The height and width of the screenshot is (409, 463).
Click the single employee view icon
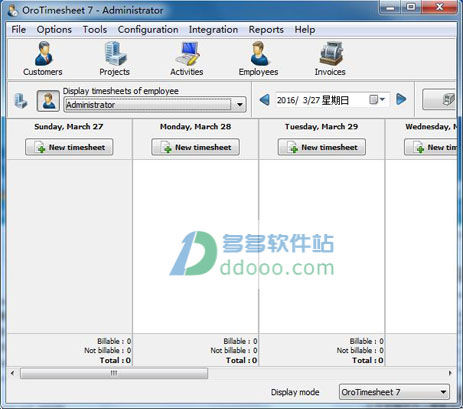48,100
